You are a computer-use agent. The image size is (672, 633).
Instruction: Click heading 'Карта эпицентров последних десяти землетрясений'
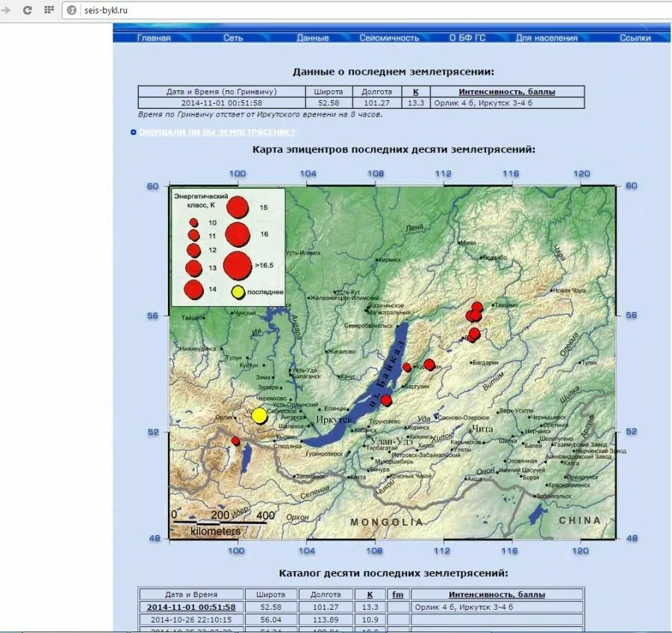coord(393,149)
